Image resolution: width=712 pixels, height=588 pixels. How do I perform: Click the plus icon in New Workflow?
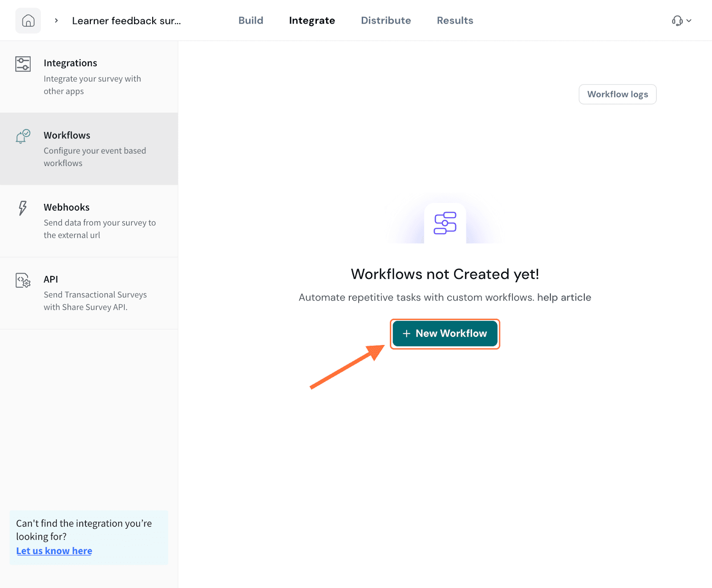[406, 334]
